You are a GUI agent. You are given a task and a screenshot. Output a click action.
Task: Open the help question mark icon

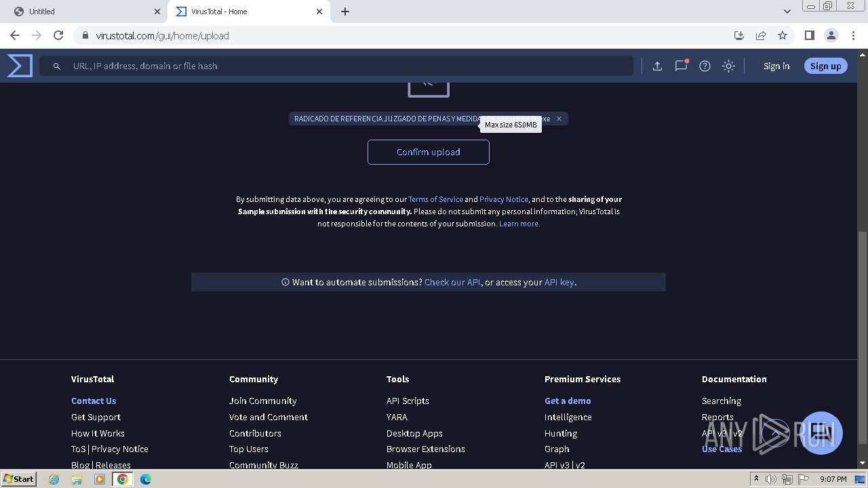705,66
